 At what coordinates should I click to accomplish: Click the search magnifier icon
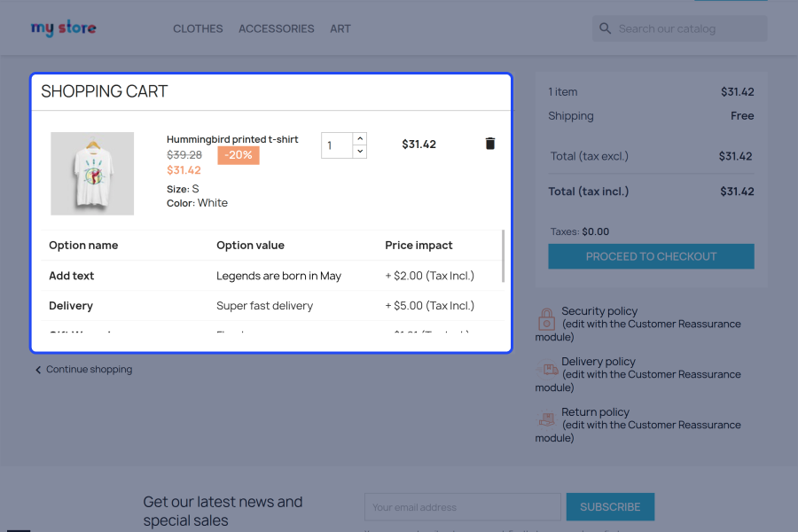click(x=605, y=28)
